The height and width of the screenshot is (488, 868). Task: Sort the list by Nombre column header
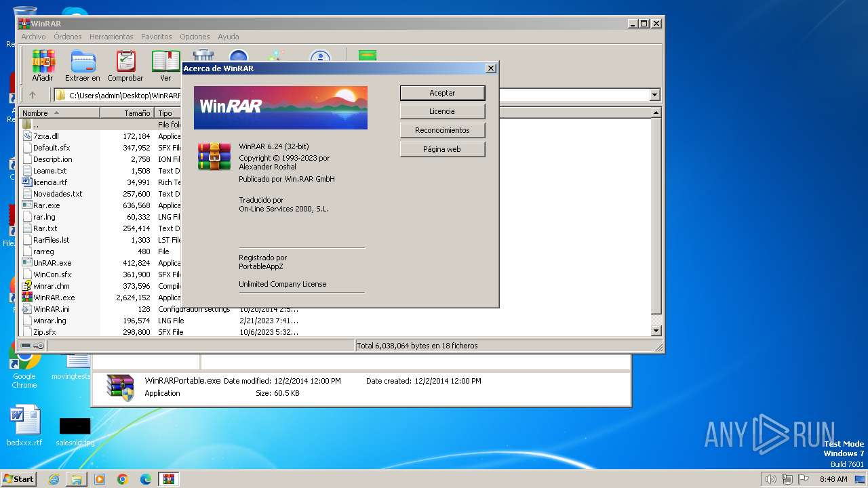[60, 113]
